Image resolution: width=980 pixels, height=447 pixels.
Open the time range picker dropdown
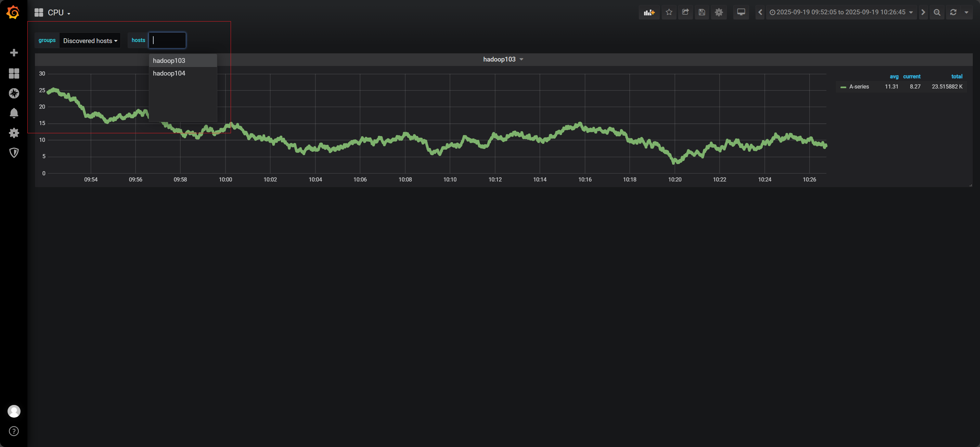point(841,12)
